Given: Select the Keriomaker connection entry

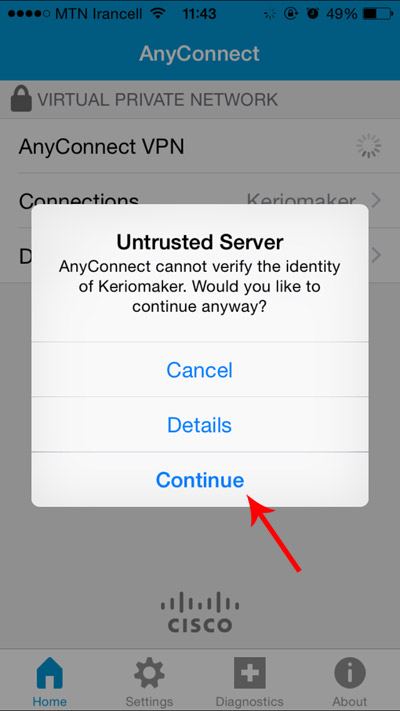Looking at the screenshot, I should point(301,200).
